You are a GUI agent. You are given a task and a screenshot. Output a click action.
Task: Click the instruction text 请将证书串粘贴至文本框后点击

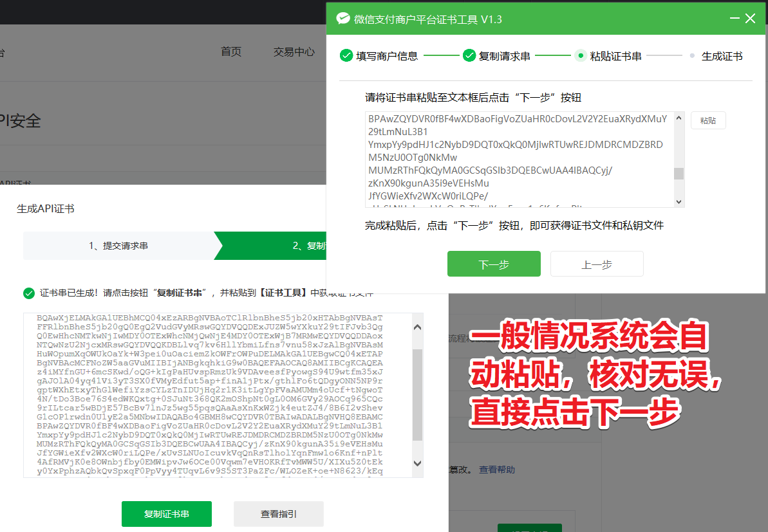click(x=473, y=97)
